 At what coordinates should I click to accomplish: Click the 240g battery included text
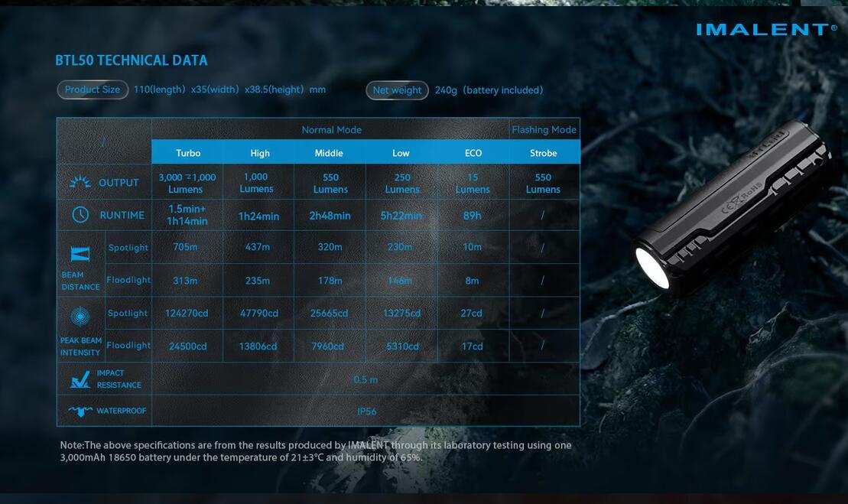click(489, 90)
